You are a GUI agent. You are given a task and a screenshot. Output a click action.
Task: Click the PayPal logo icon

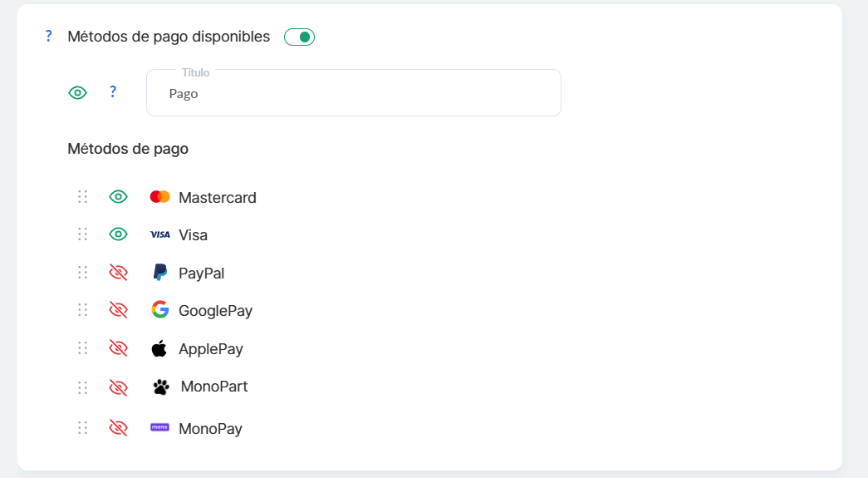[x=159, y=273]
